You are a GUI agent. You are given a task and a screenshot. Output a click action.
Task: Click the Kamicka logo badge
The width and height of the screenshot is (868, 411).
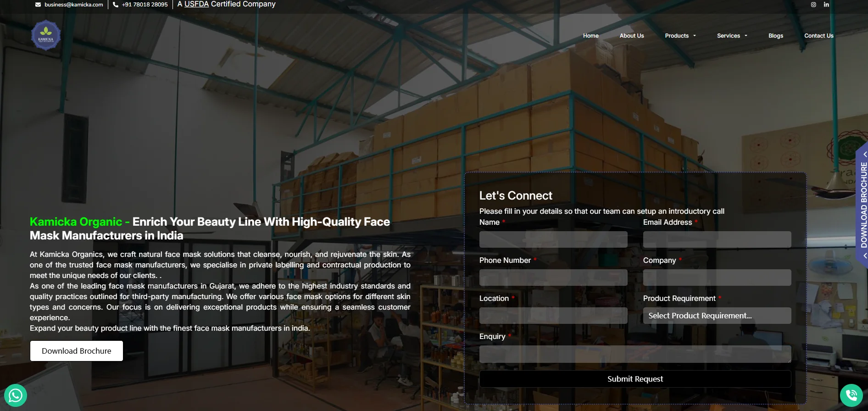45,35
